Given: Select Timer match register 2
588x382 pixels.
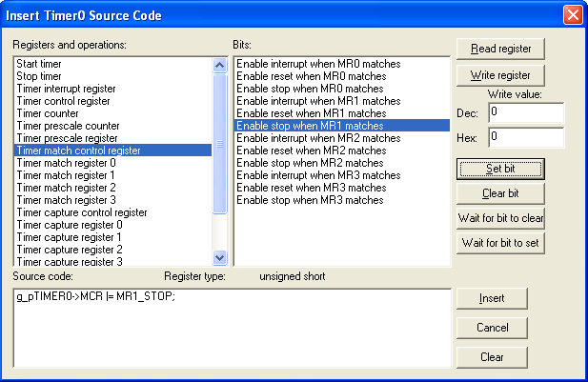Looking at the screenshot, I should [112, 188].
